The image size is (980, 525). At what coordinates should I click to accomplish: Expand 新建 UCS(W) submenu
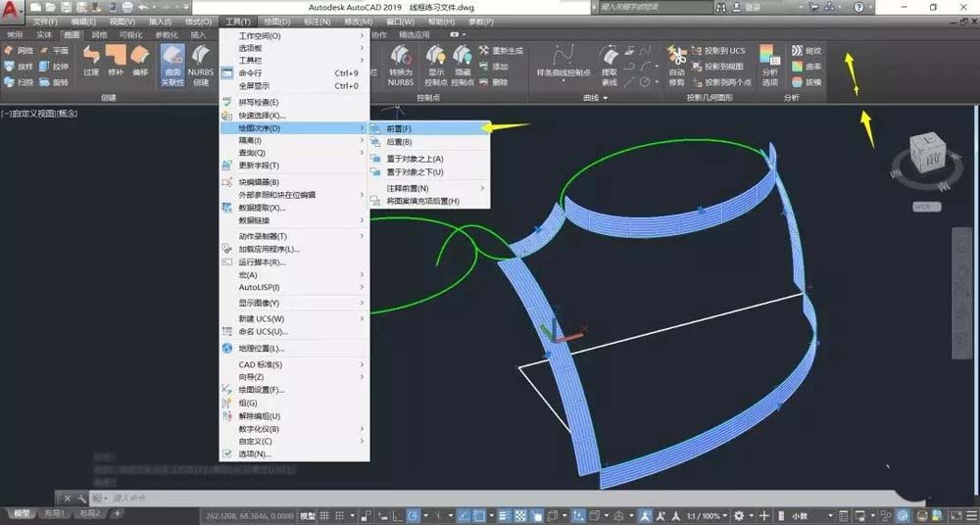coord(294,318)
